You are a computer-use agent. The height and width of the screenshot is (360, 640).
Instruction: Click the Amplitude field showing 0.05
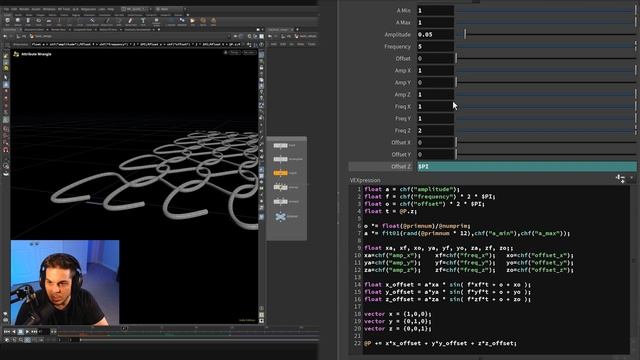click(x=435, y=35)
